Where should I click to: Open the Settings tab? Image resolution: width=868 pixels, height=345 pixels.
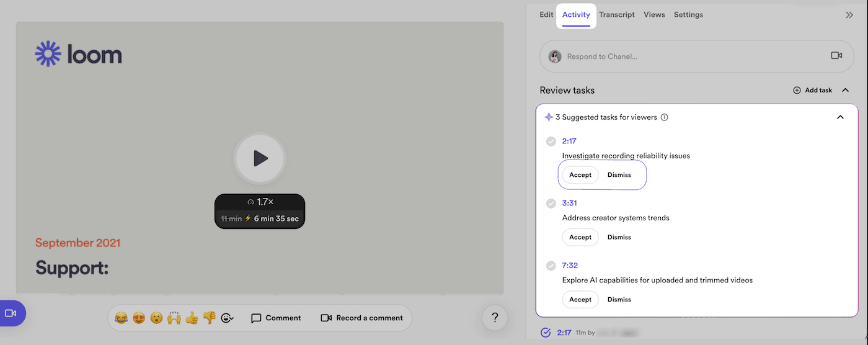tap(688, 15)
